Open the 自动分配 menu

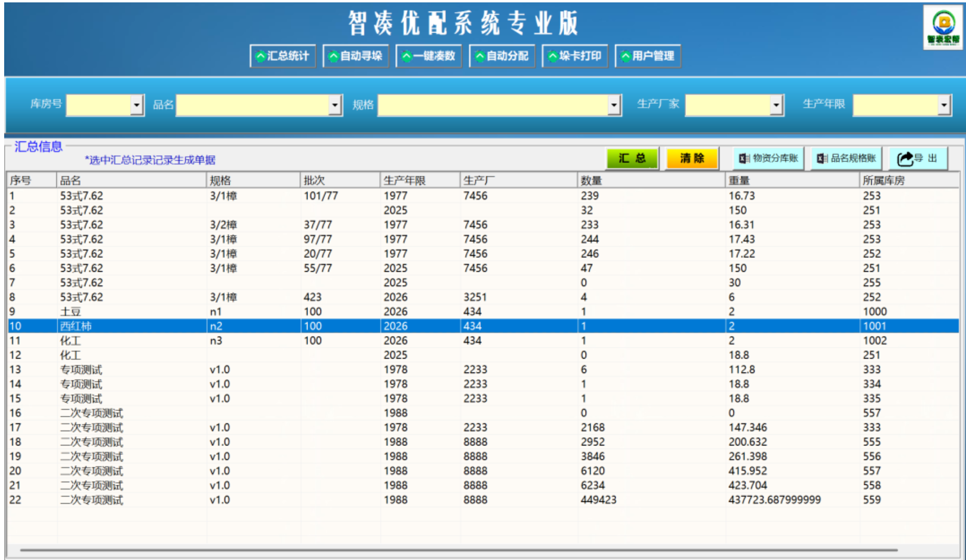[x=502, y=56]
